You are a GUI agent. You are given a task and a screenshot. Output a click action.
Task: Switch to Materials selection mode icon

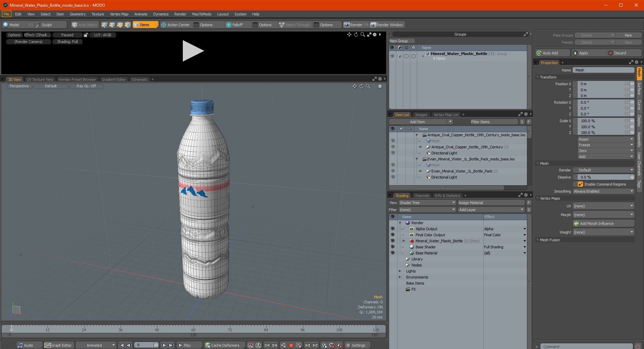(127, 25)
